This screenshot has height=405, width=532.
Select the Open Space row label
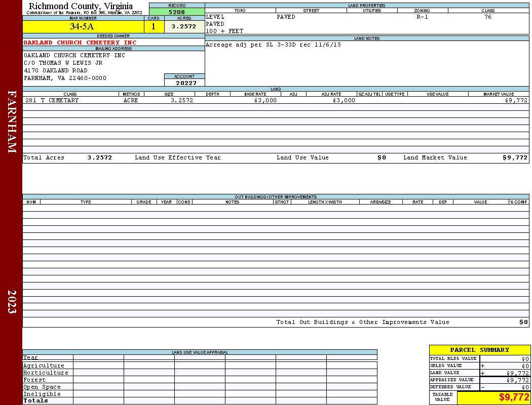[x=42, y=387]
